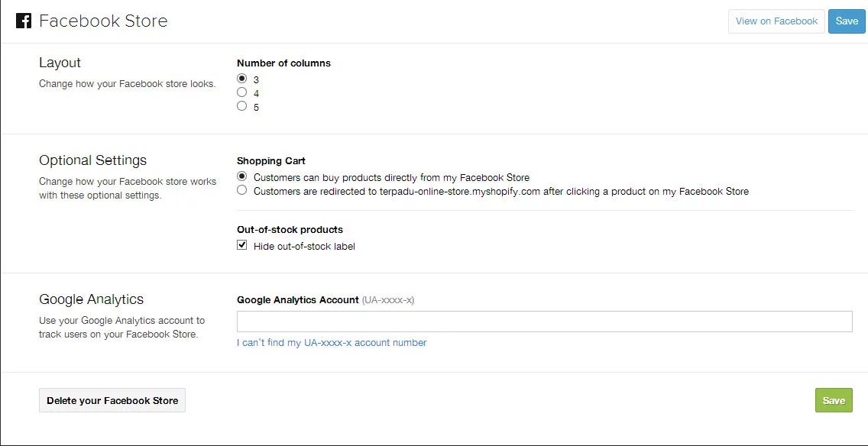868x446 pixels.
Task: Click the Layout section heading
Action: [60, 63]
